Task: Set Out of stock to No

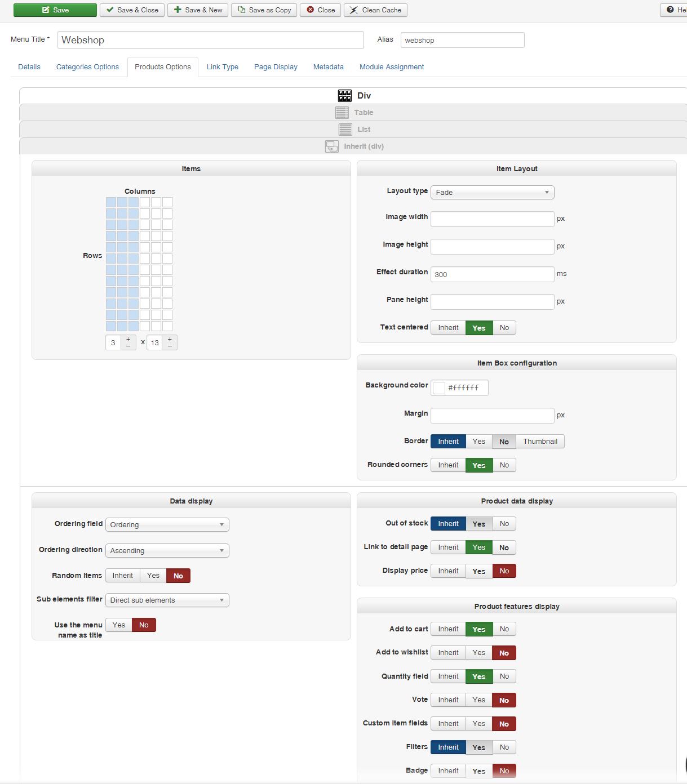Action: (x=504, y=524)
